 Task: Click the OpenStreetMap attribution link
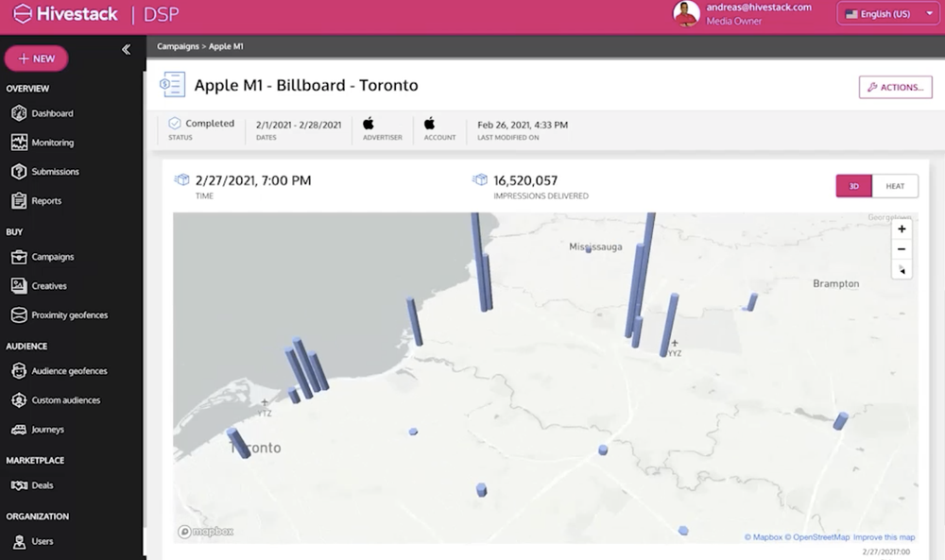(816, 537)
